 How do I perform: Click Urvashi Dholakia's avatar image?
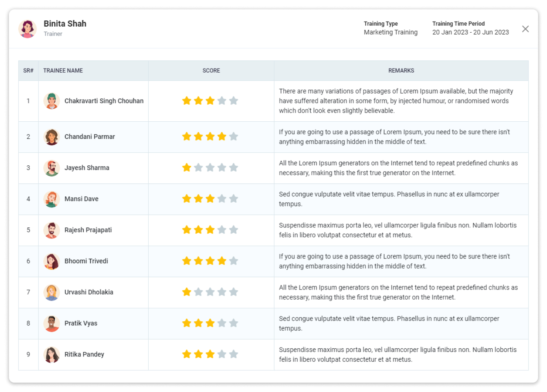(x=52, y=292)
